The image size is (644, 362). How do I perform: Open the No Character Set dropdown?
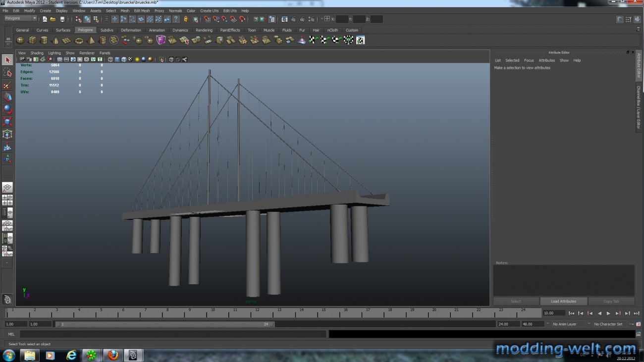click(x=610, y=324)
